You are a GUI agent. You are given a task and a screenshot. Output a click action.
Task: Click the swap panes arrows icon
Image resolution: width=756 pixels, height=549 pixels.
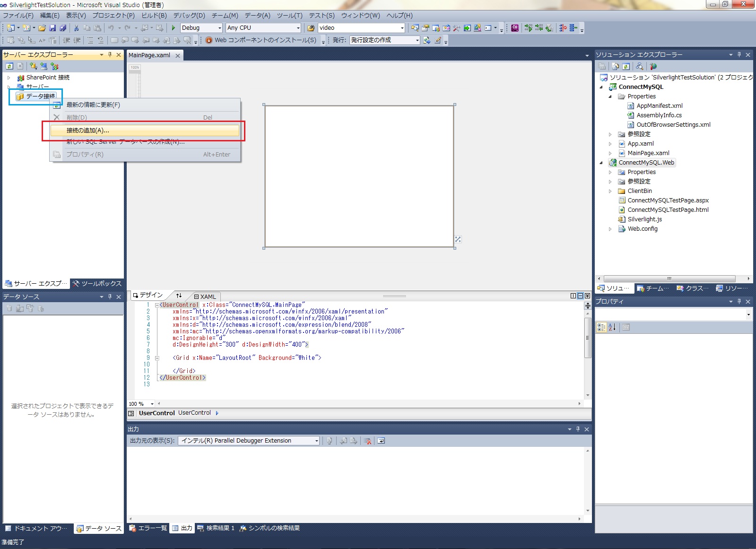tap(179, 296)
